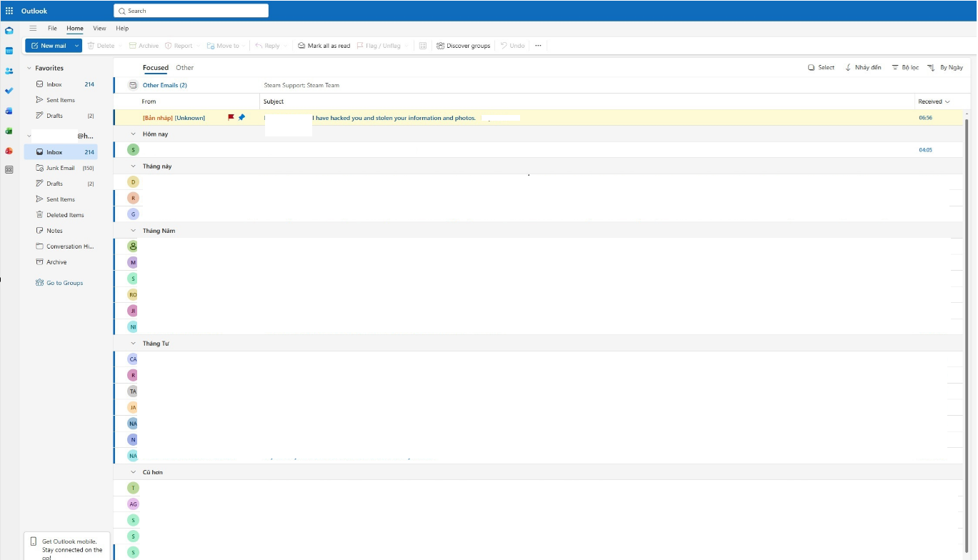978x560 pixels.
Task: Click the Other Emails envelope icon
Action: [133, 85]
